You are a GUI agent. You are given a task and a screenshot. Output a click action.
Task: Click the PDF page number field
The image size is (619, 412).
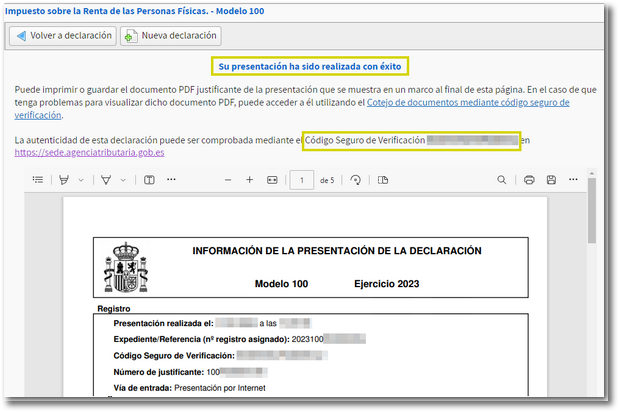pyautogui.click(x=301, y=180)
